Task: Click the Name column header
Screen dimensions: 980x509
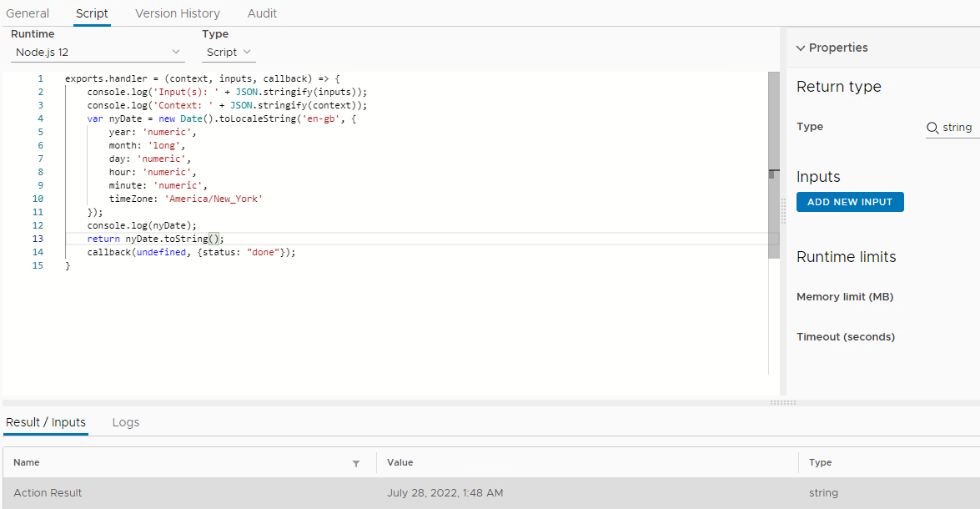Action: click(26, 462)
